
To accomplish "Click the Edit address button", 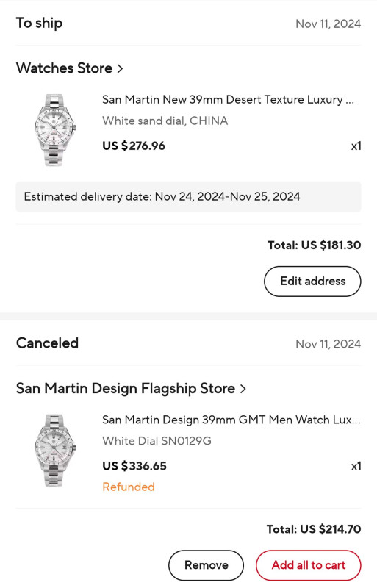I will pos(312,282).
